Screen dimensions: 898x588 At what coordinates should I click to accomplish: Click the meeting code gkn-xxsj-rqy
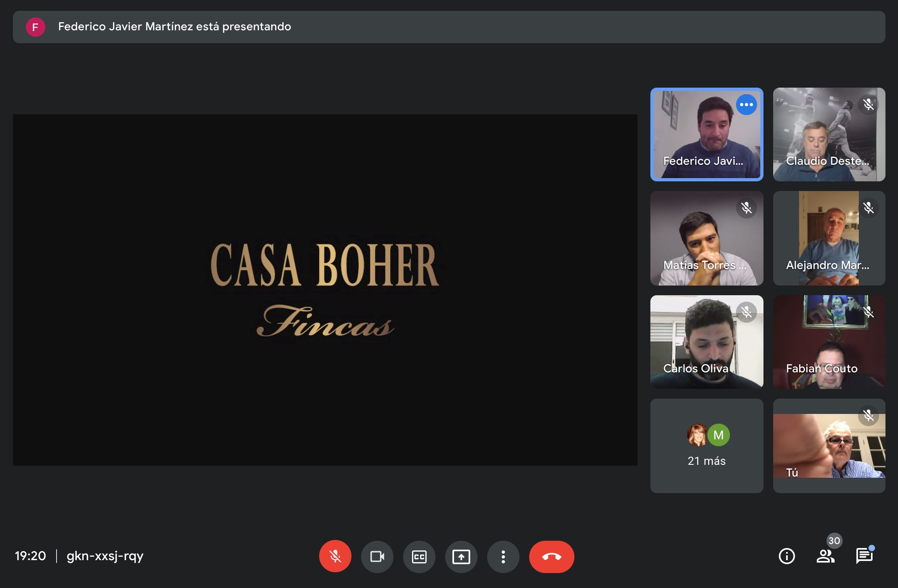click(x=105, y=556)
